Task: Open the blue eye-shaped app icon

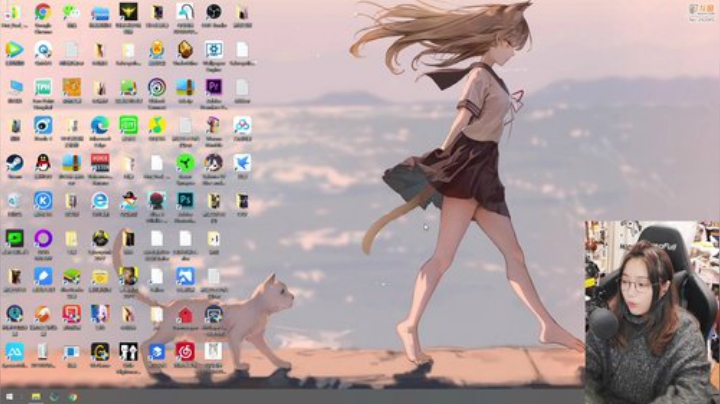Action: pos(43,125)
